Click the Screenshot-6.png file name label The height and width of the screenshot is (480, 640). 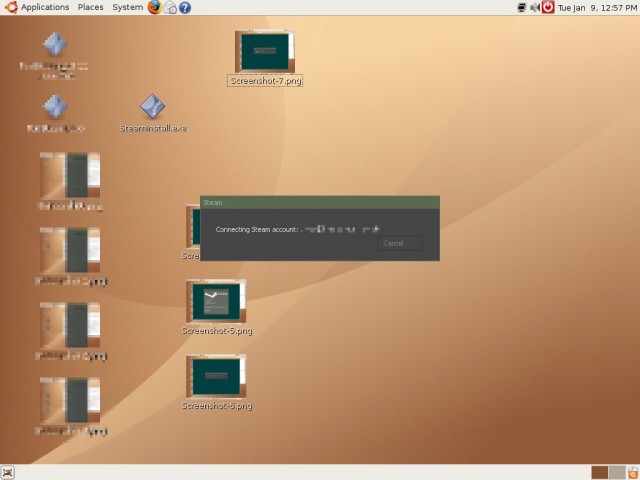coord(217,406)
